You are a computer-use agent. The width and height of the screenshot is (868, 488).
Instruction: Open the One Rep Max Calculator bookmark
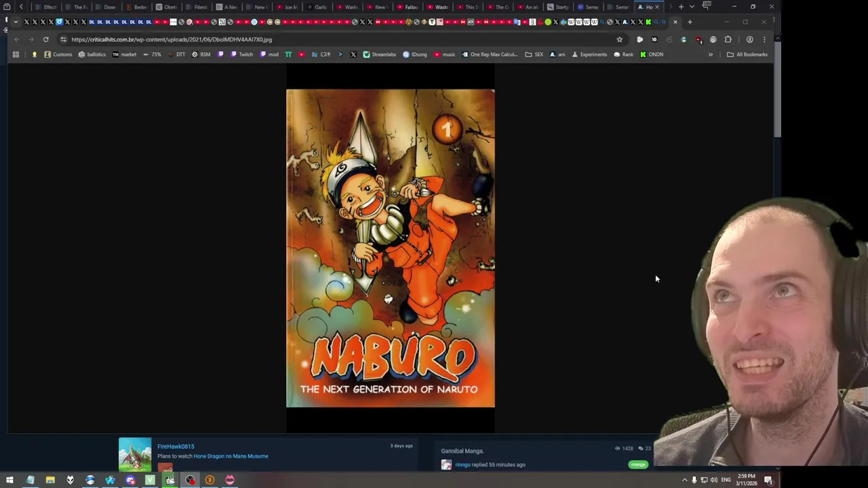pos(489,54)
